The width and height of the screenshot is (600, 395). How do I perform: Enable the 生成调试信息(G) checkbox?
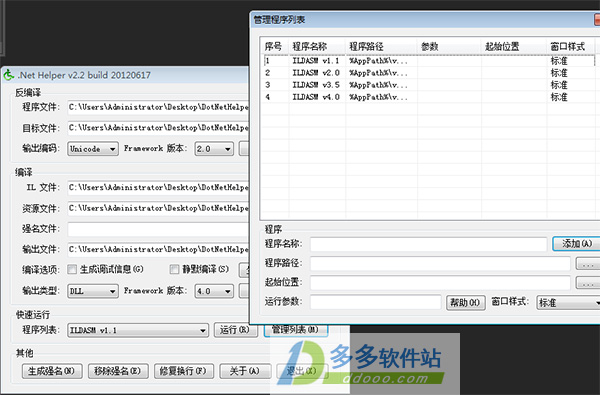click(x=72, y=269)
